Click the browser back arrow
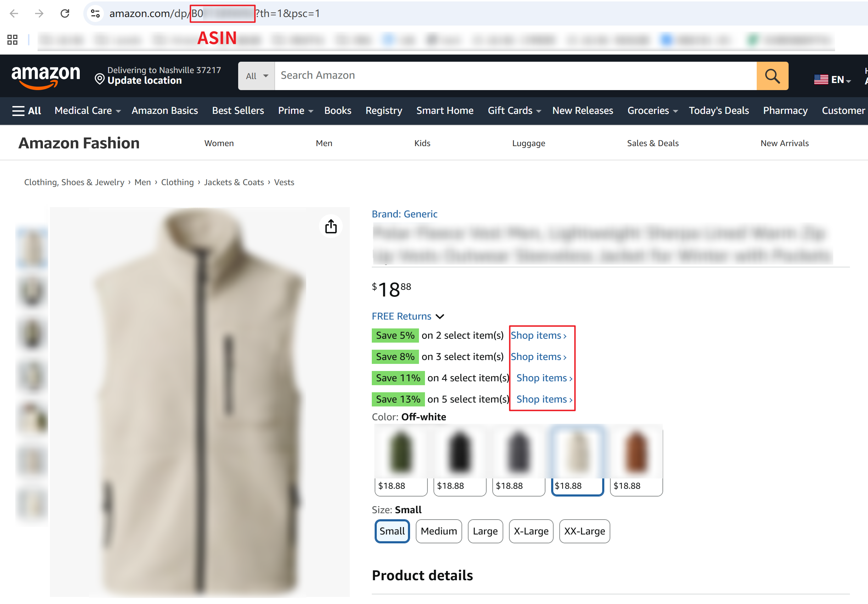The width and height of the screenshot is (868, 604). click(14, 13)
